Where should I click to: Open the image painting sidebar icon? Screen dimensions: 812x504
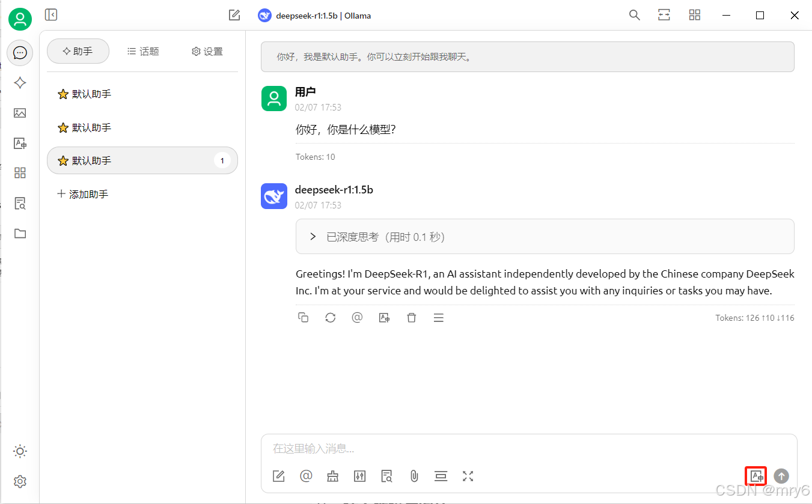[20, 113]
